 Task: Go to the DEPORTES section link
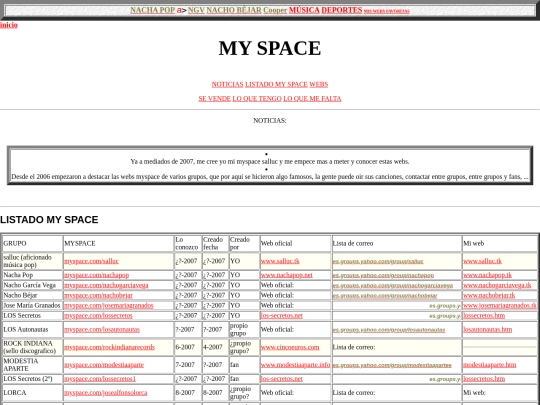point(342,10)
